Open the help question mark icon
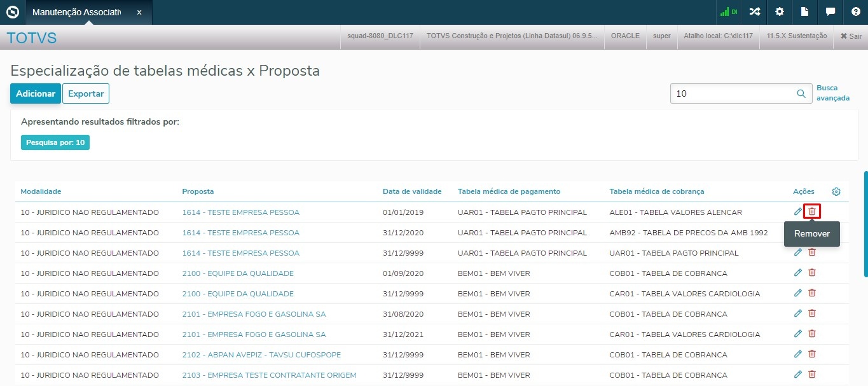Screen dimensions: 868x386 click(855, 12)
